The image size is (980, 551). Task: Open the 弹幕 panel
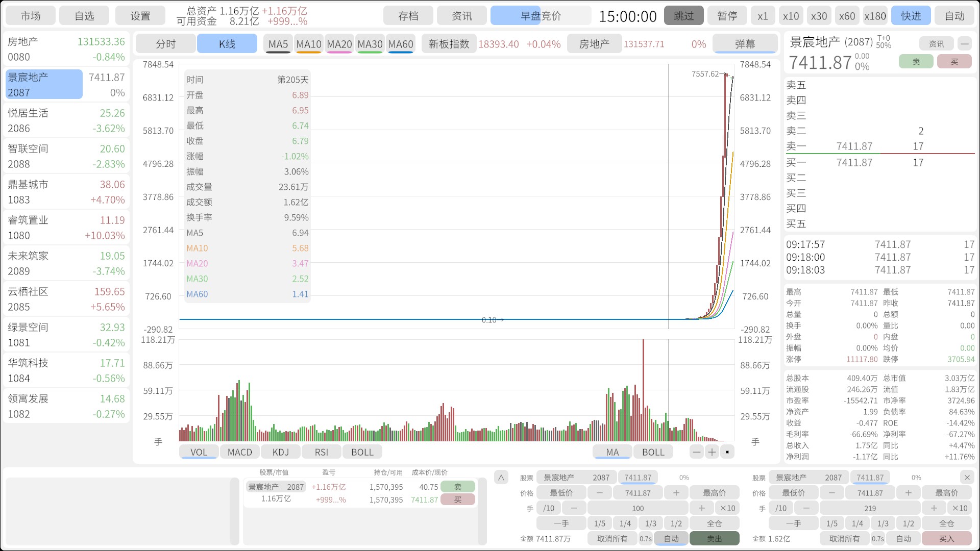pyautogui.click(x=745, y=44)
